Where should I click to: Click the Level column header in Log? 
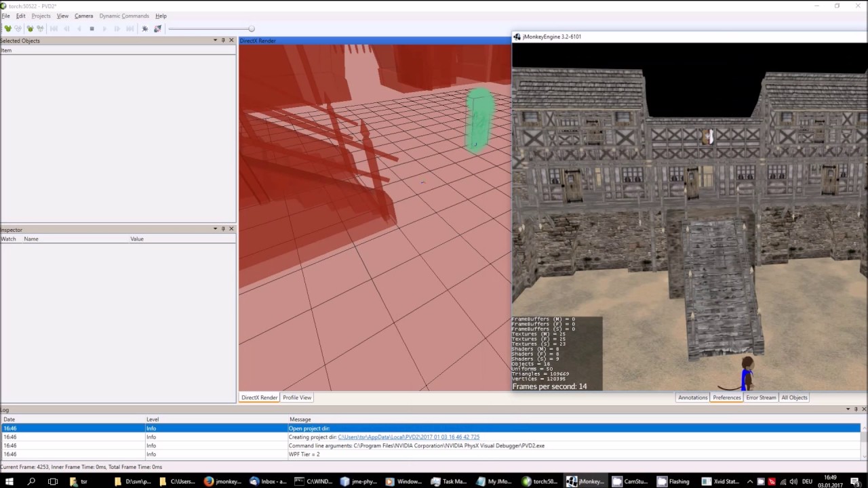(153, 420)
